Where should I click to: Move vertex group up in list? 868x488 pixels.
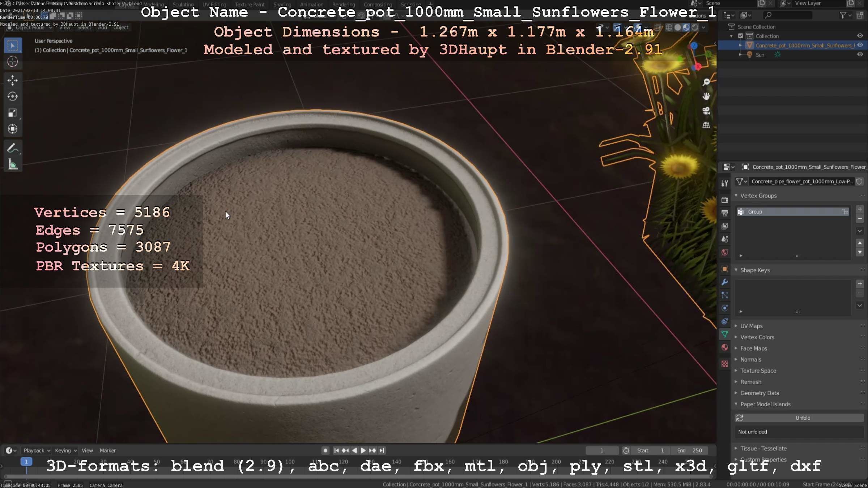coord(860,243)
